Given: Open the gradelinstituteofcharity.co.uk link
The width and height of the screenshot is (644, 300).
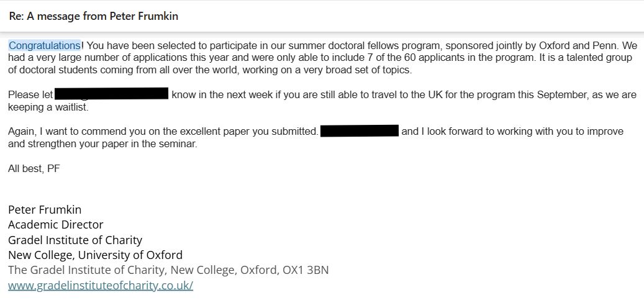Looking at the screenshot, I should (101, 286).
